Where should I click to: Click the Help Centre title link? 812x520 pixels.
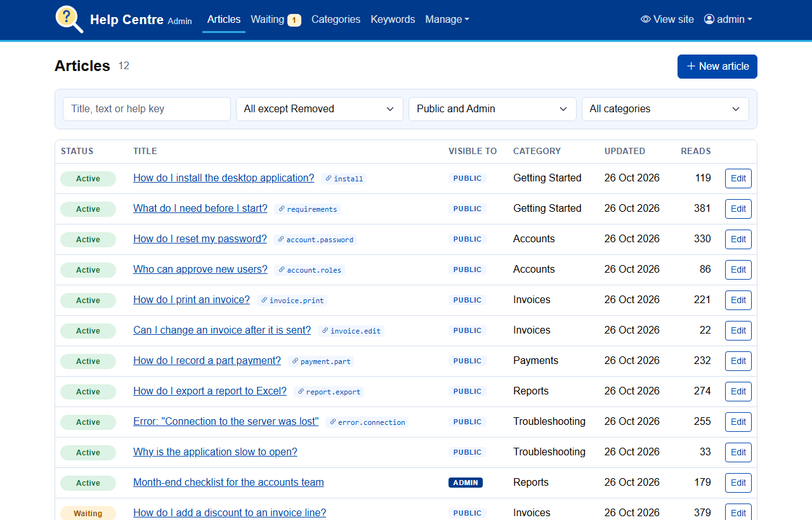(127, 20)
